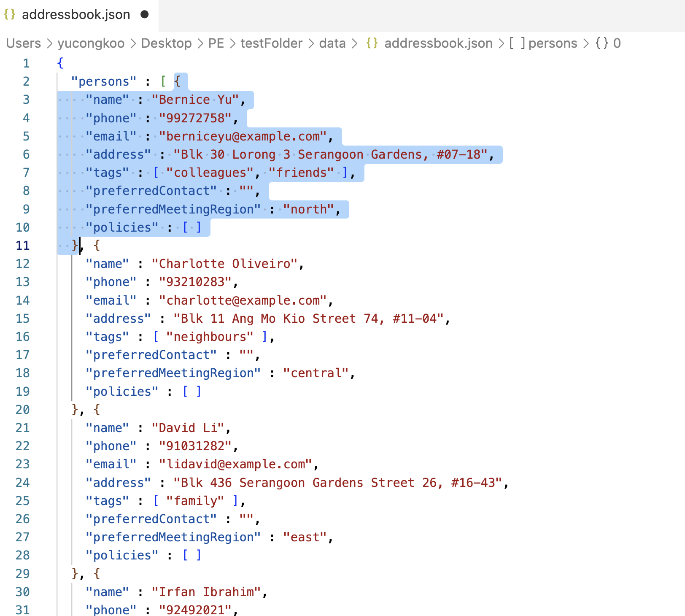This screenshot has height=616, width=685.
Task: Open the persons breadcrumb symbol
Action: pyautogui.click(x=553, y=43)
